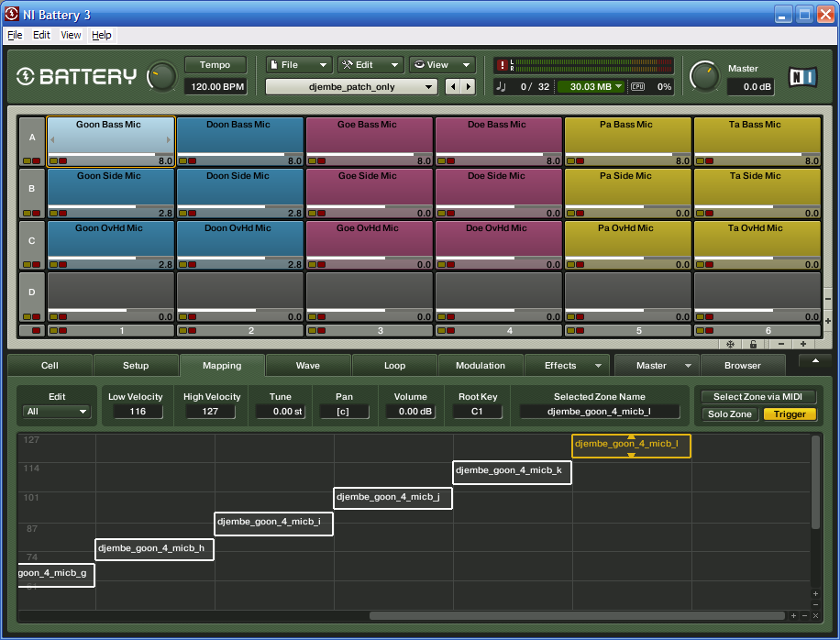840x640 pixels.
Task: Open the Browser tab button
Action: click(x=743, y=365)
